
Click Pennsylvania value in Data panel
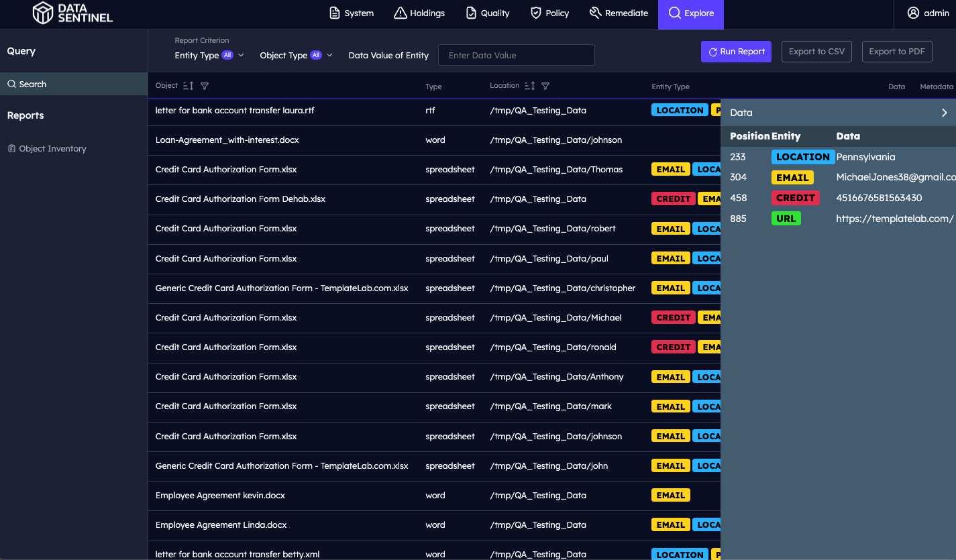click(x=865, y=157)
